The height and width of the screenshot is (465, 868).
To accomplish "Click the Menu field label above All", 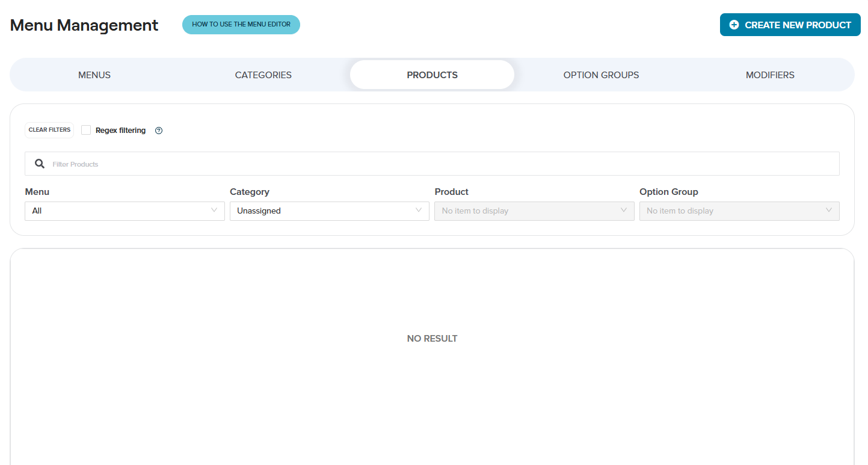I will (37, 192).
